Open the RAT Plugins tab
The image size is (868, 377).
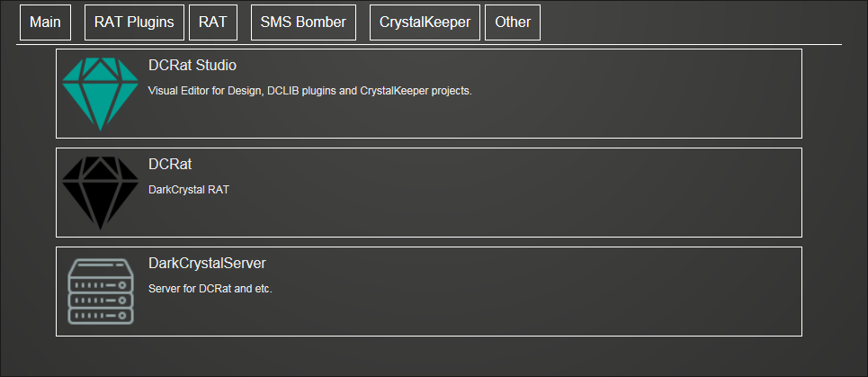135,22
